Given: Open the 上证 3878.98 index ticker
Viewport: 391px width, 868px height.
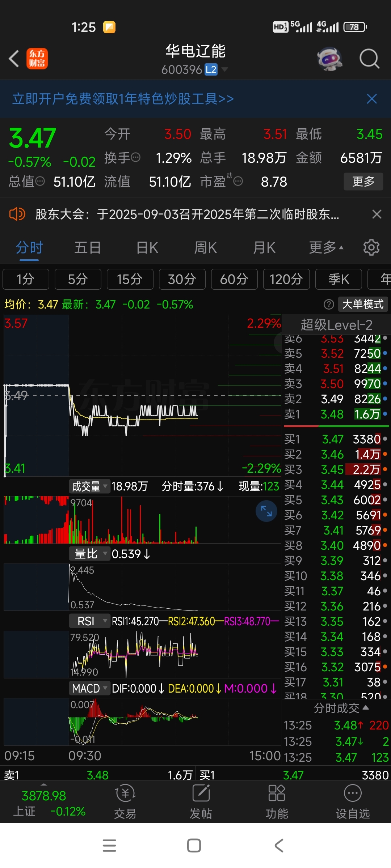Looking at the screenshot, I should pos(49,804).
